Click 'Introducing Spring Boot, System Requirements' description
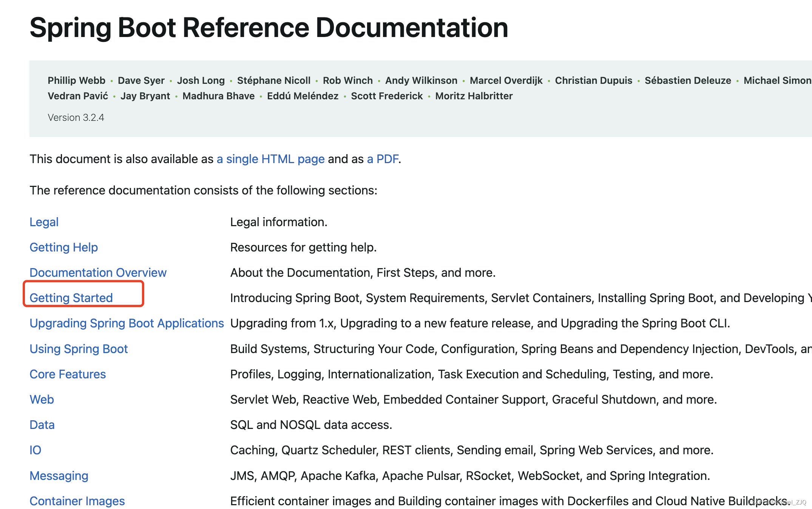Image resolution: width=812 pixels, height=509 pixels. click(x=521, y=298)
